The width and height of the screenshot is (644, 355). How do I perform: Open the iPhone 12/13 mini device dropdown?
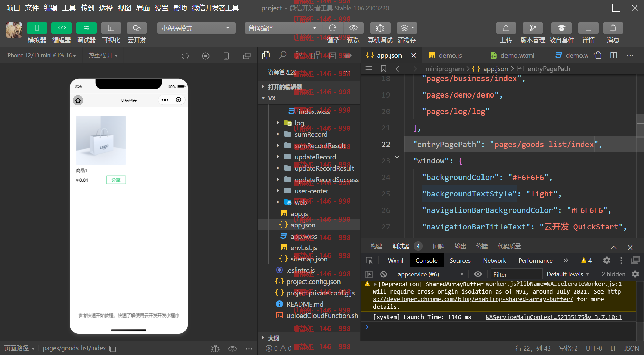(41, 55)
